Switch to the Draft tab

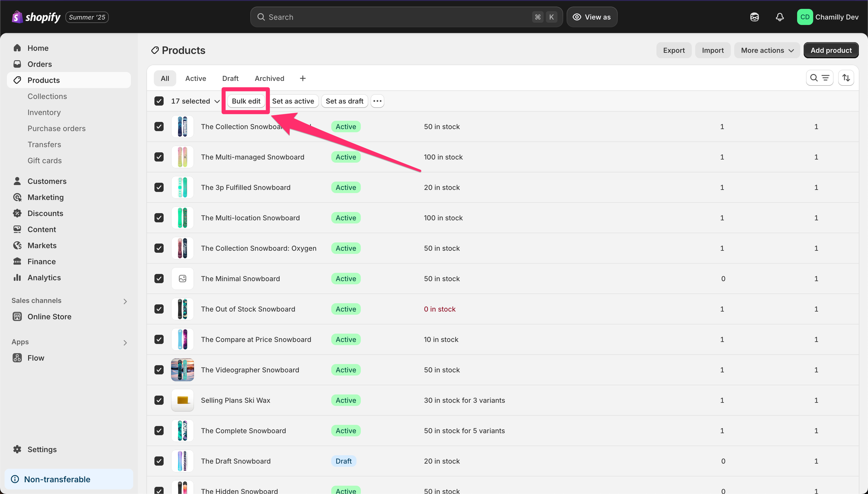230,78
